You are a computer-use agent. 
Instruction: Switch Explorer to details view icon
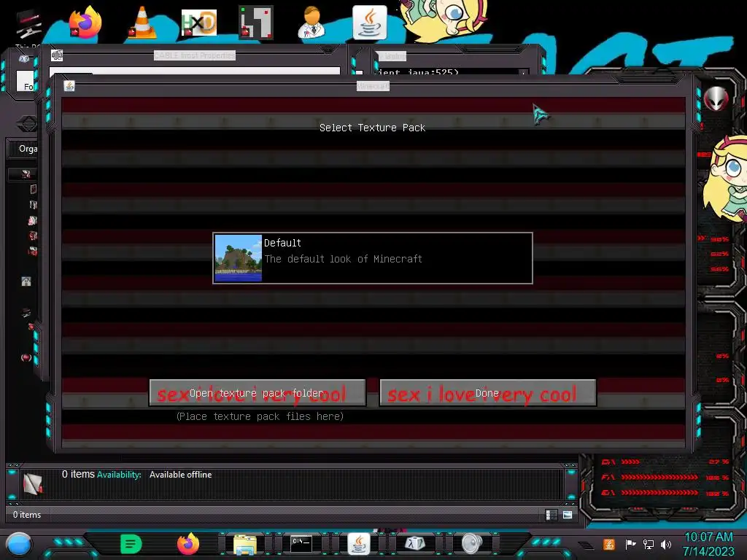point(551,515)
